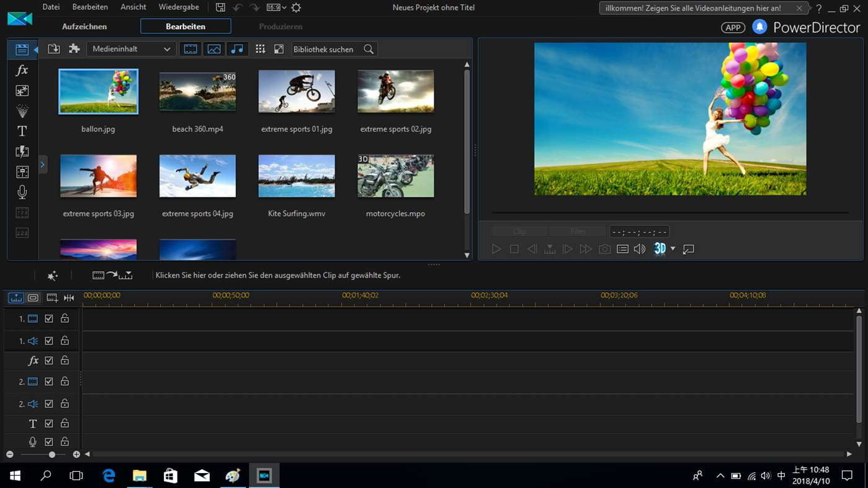868x488 pixels.
Task: Open the Ansicht menu
Action: (x=133, y=7)
